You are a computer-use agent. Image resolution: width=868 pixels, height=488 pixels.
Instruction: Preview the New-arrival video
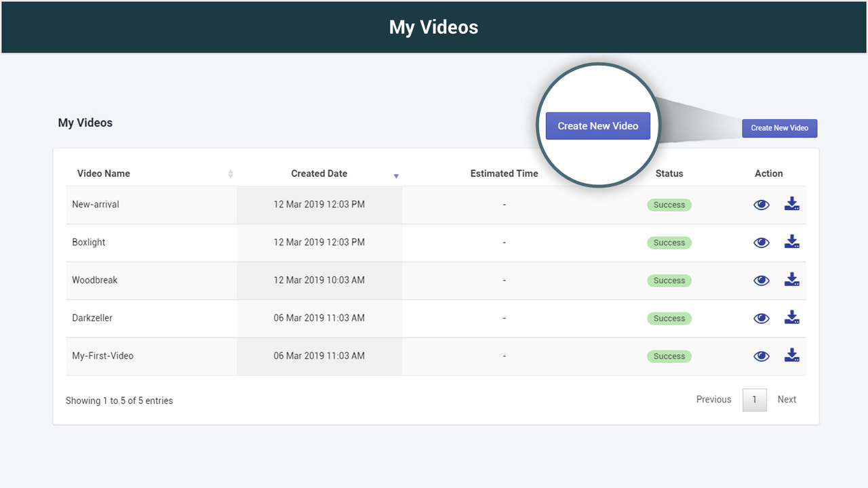click(x=761, y=204)
